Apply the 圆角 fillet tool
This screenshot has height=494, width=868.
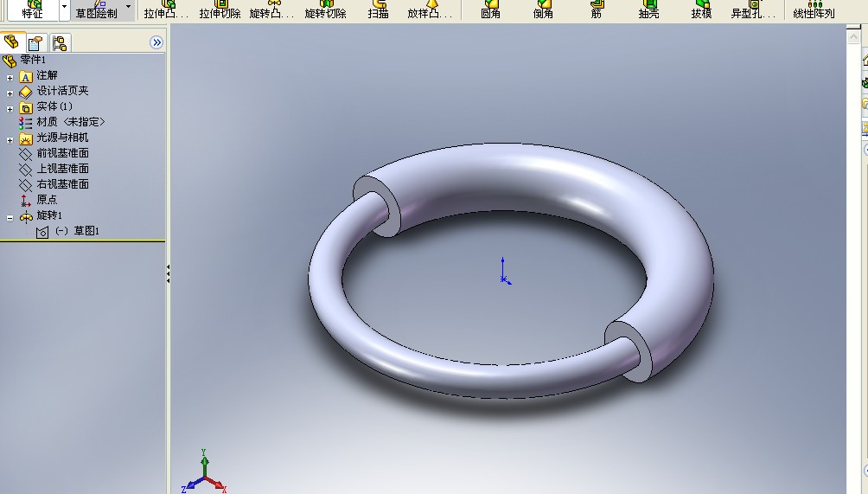[490, 10]
